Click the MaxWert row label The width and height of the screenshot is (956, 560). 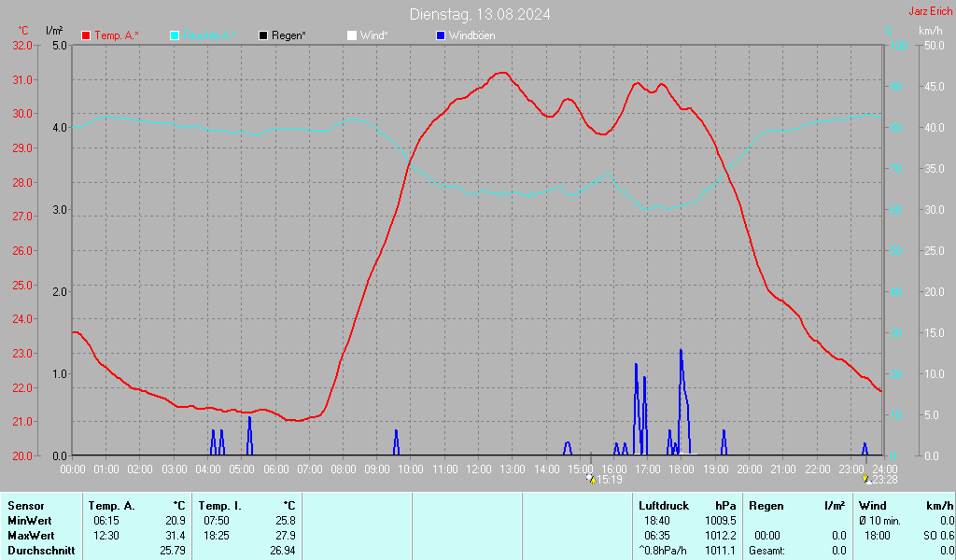31,536
